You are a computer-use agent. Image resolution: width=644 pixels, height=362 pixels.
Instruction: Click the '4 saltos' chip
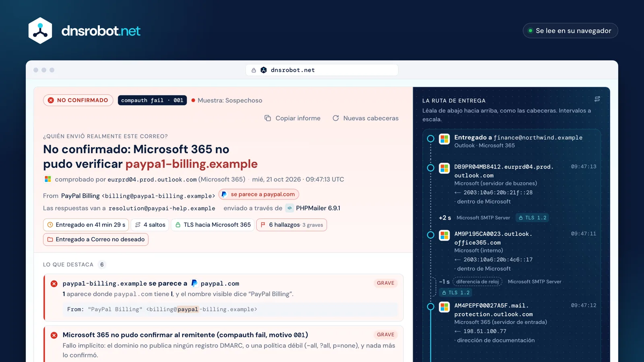[150, 225]
